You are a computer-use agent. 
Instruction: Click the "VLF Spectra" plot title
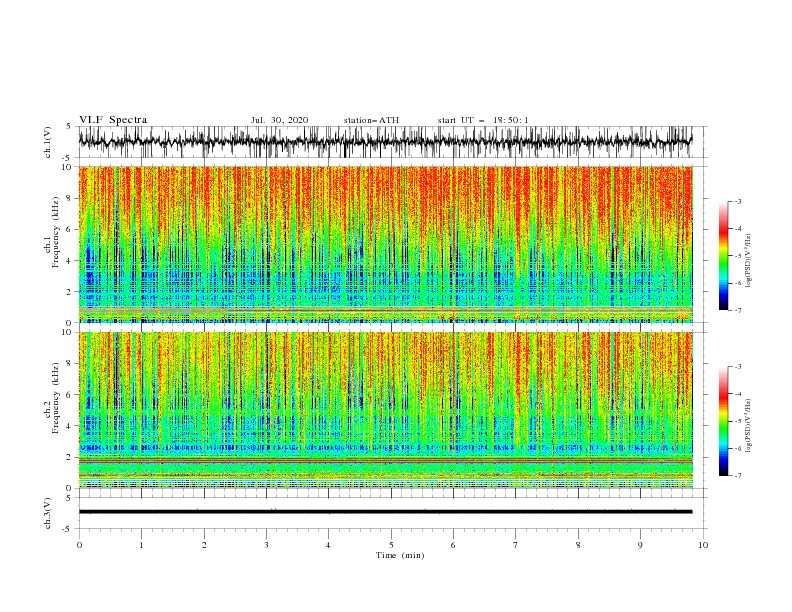[x=113, y=120]
